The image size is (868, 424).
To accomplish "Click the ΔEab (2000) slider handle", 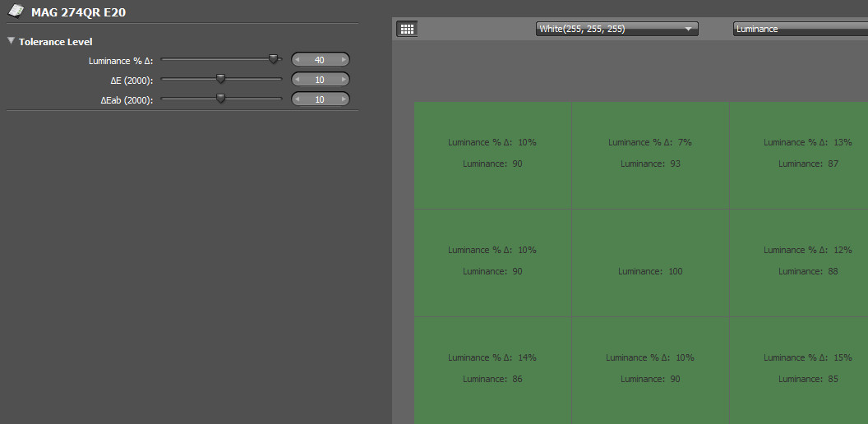I will (220, 99).
